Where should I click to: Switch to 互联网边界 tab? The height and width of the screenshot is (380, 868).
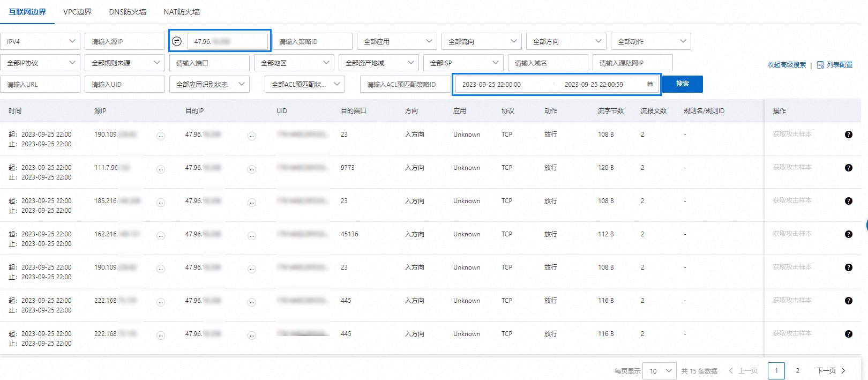(x=27, y=12)
